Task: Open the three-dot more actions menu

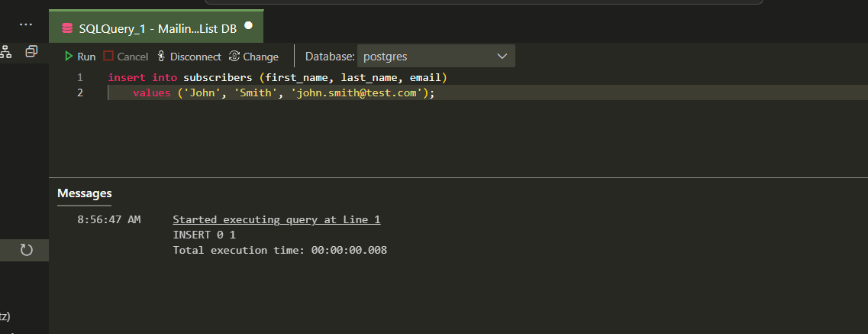Action: coord(26,24)
